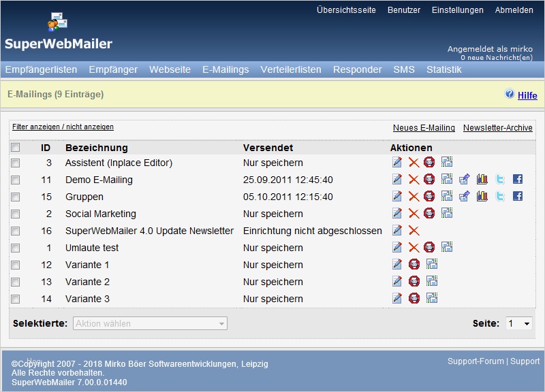545x392 pixels.
Task: Tick checkbox for SuperWebMailer 4.0 Update Newsletter
Action: (x=15, y=231)
